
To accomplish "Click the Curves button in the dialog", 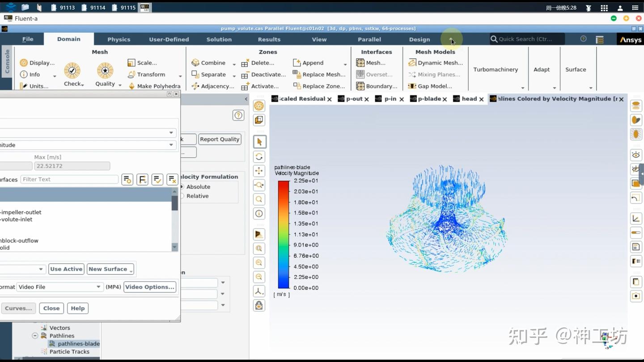I will (x=18, y=308).
